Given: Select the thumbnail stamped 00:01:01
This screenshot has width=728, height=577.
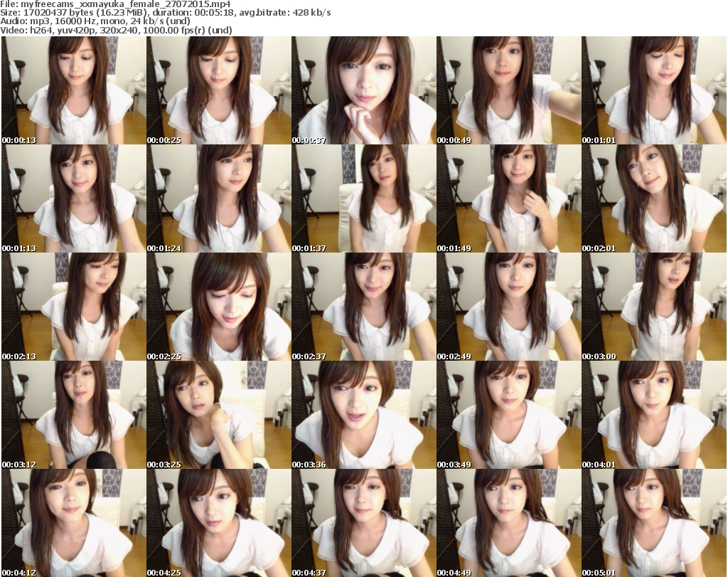Looking at the screenshot, I should pos(654,90).
